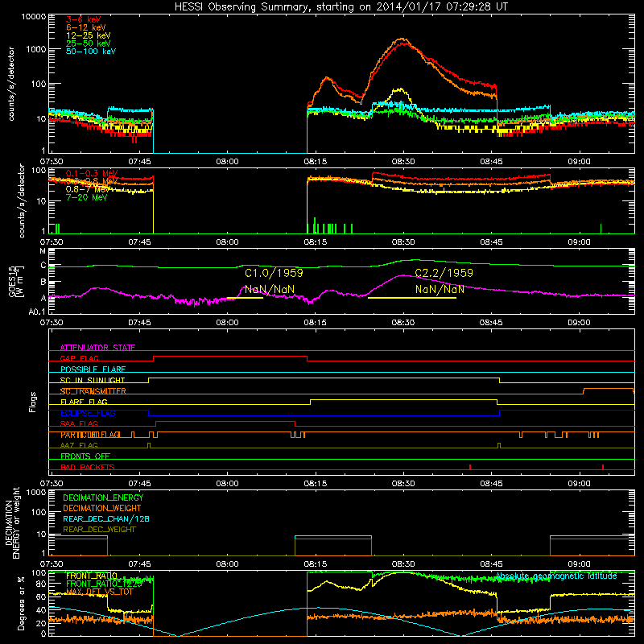The width and height of the screenshot is (644, 644).
Task: Click the NaN/NaN label under C2.2/1959
Action: (440, 289)
